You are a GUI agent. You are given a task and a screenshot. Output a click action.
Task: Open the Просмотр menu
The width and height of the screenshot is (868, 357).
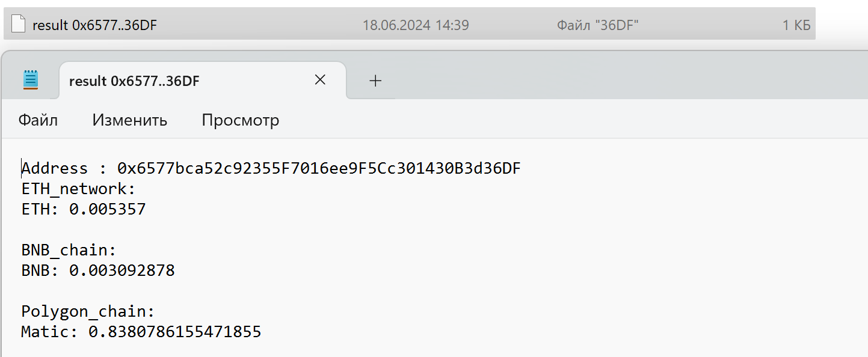(x=241, y=120)
